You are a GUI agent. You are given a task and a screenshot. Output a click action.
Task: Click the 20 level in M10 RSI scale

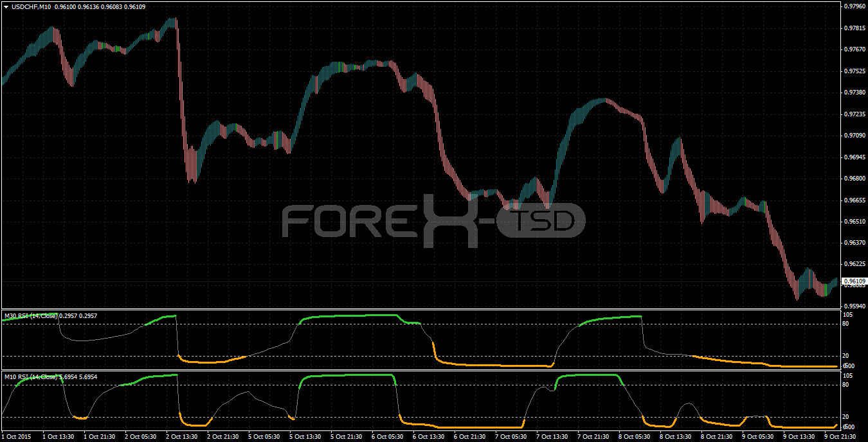[846, 417]
